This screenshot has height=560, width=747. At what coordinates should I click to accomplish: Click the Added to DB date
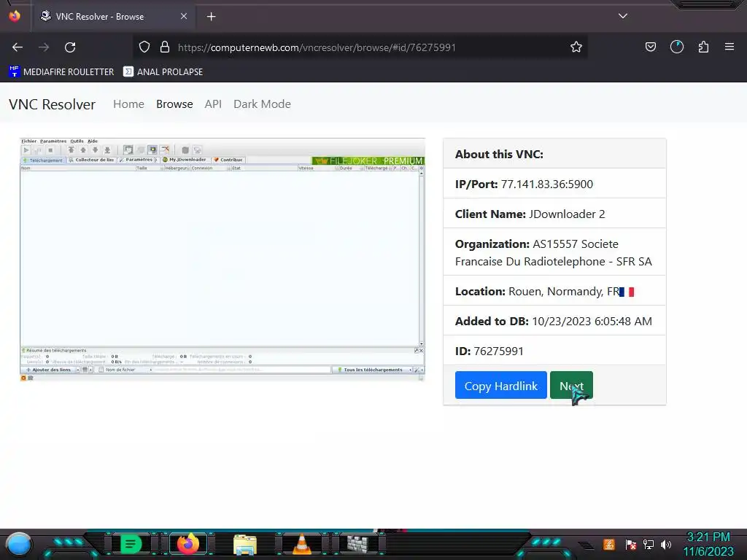(x=592, y=322)
